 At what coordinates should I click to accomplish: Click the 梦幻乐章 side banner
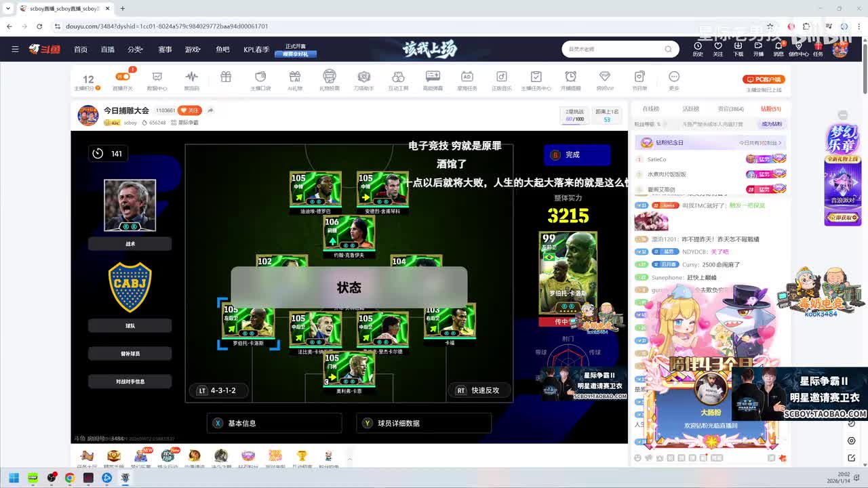click(842, 174)
